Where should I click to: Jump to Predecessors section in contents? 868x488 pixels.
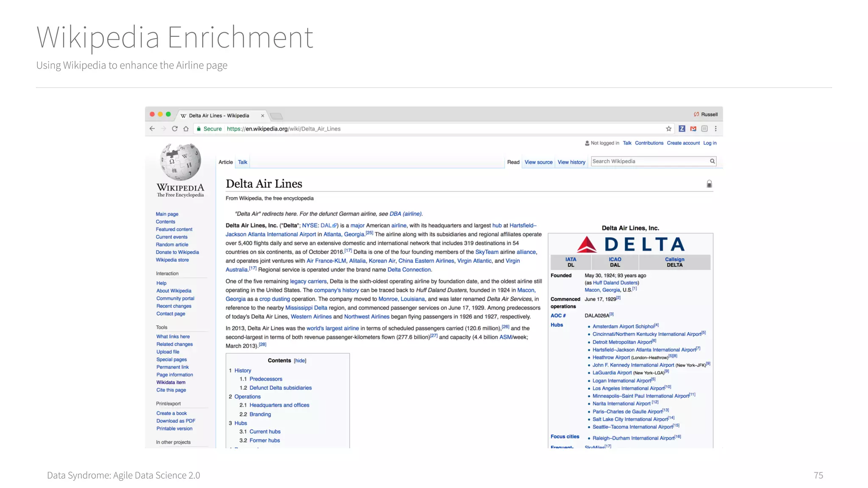(x=266, y=379)
